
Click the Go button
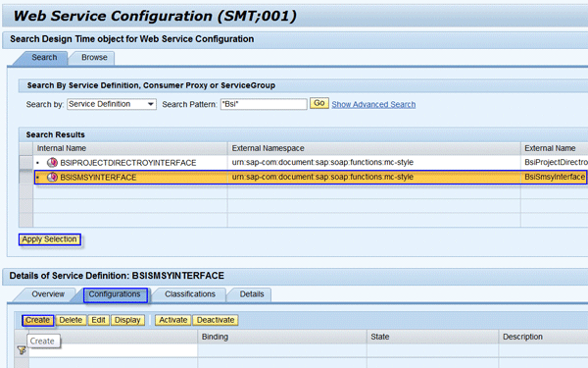pyautogui.click(x=319, y=103)
